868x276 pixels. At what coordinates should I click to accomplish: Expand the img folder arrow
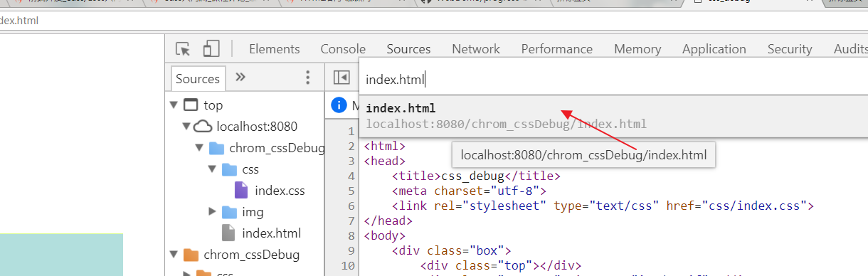213,212
